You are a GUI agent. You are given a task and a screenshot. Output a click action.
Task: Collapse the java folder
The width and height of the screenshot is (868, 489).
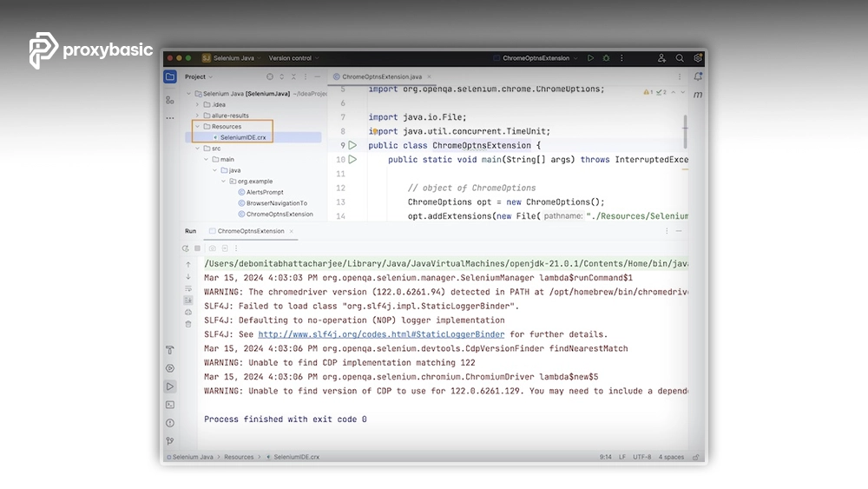tap(214, 170)
